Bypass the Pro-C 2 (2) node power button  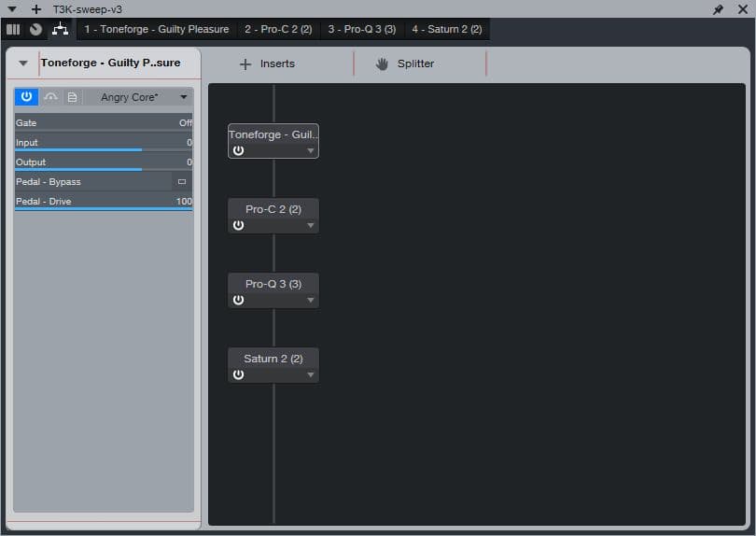(x=238, y=225)
